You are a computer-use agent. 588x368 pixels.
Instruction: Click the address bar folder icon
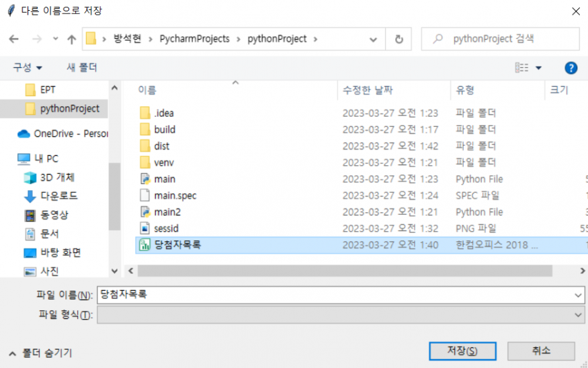pos(91,38)
